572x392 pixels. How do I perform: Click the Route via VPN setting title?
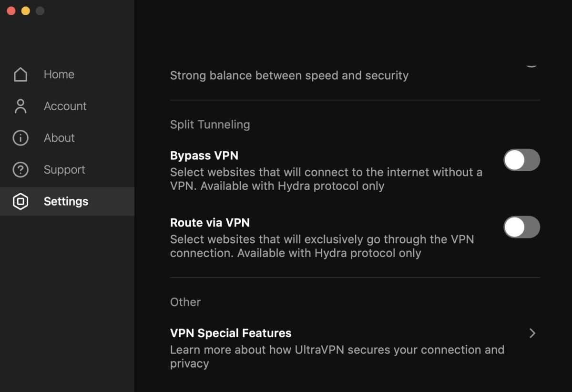pos(210,223)
